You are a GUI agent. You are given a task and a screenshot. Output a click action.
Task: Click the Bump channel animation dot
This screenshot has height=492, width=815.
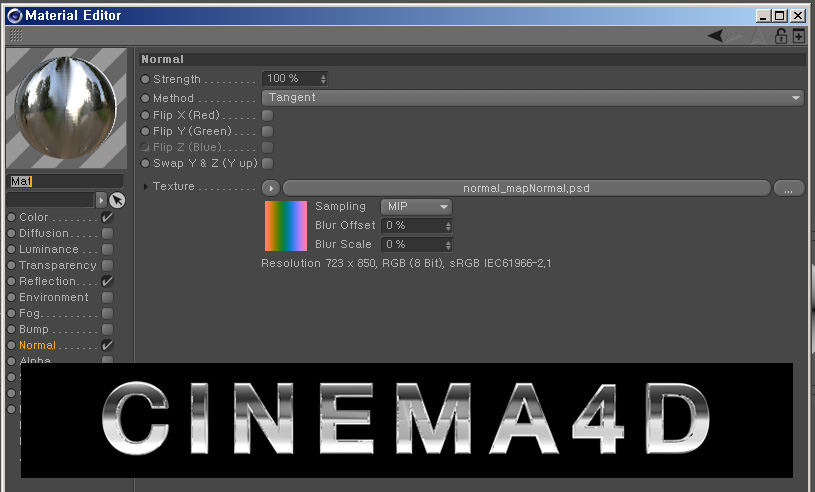click(x=11, y=329)
